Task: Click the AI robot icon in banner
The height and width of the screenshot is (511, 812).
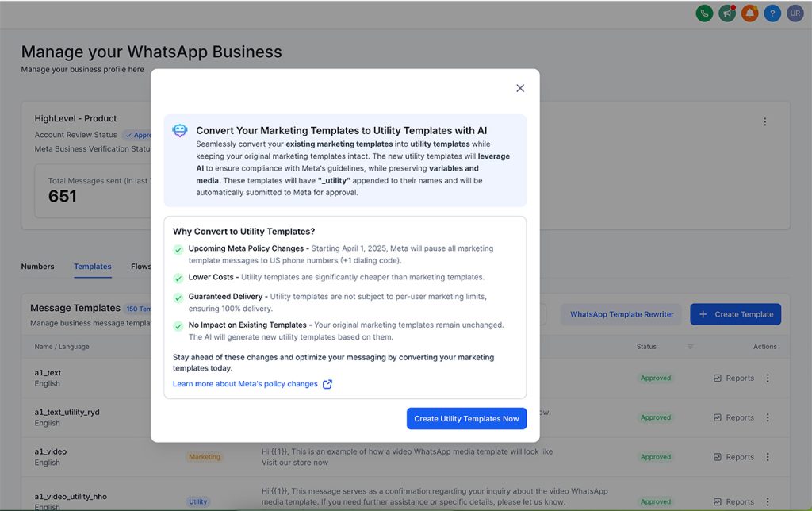Action: (x=180, y=131)
